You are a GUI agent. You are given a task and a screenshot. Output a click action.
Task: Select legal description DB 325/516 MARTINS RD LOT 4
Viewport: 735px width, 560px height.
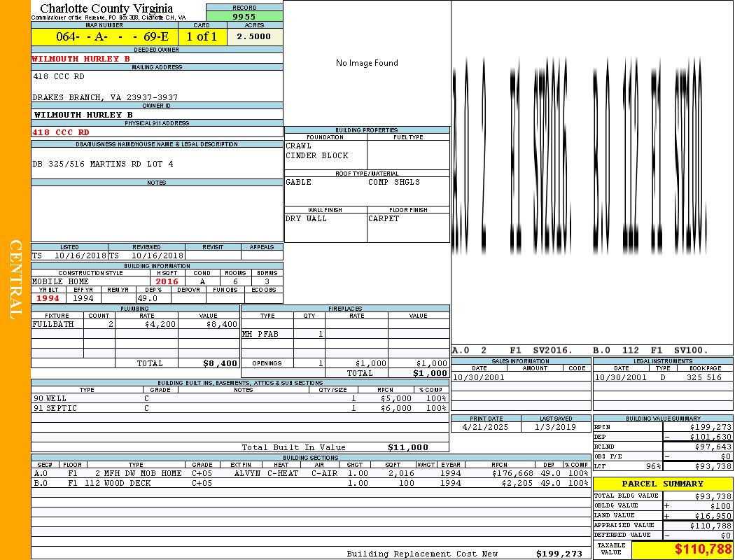[103, 164]
